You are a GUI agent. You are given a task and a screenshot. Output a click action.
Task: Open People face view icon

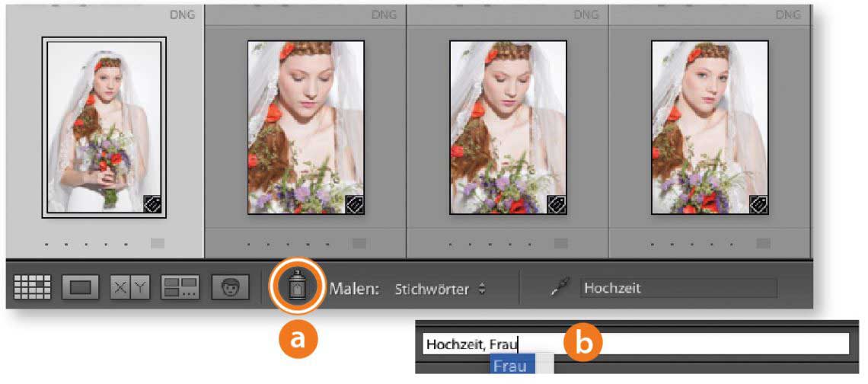pos(230,287)
